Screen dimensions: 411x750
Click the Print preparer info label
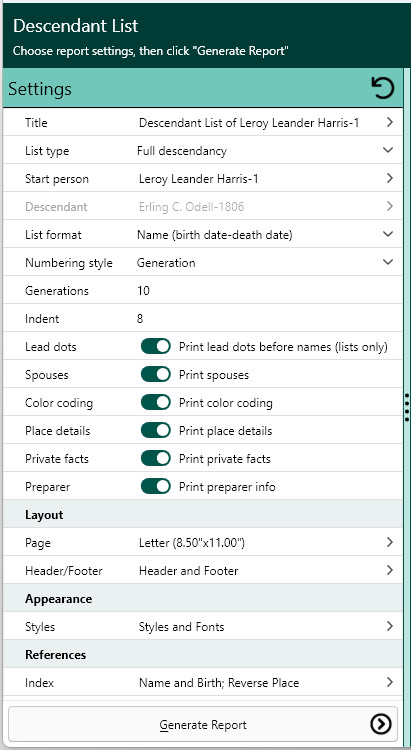click(x=227, y=487)
